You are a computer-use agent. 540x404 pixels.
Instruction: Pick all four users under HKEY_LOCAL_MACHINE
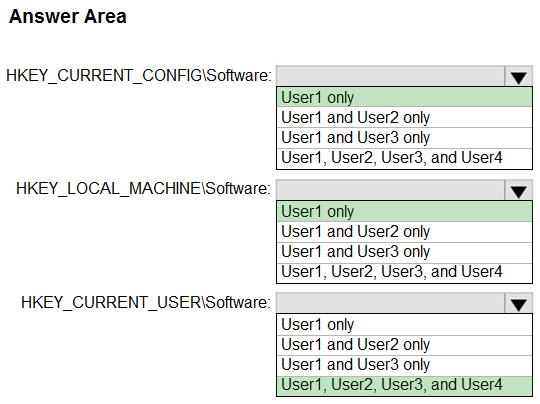[x=404, y=272]
